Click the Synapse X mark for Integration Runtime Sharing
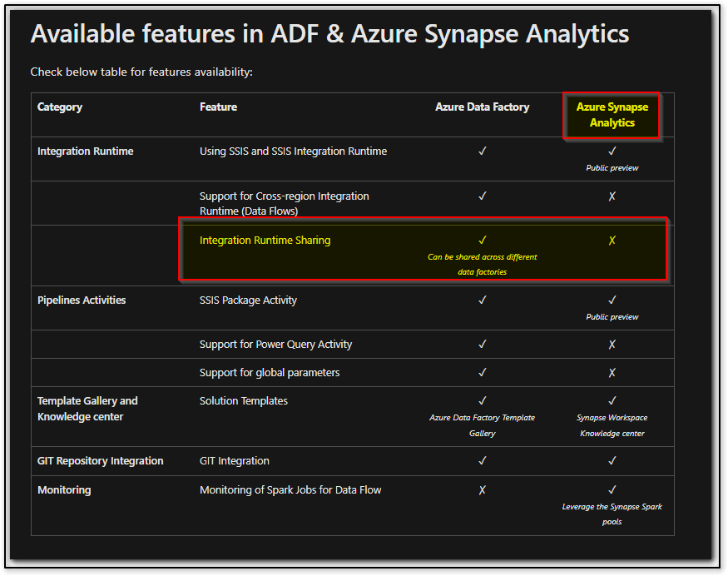This screenshot has height=576, width=728. click(612, 241)
